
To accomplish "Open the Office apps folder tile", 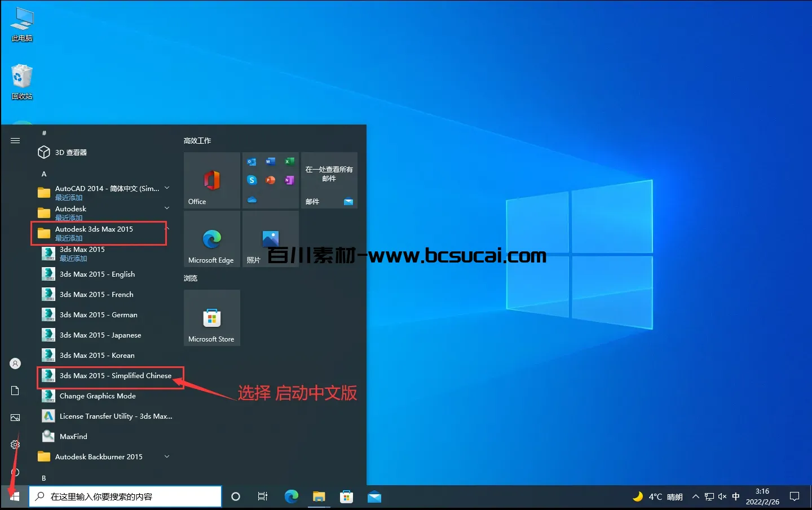I will 271,180.
